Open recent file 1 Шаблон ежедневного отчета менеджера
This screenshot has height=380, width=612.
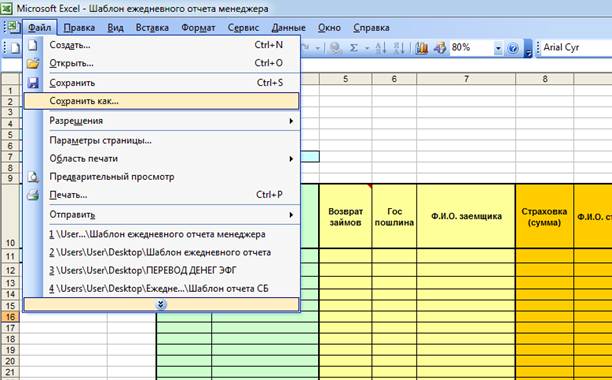point(161,234)
